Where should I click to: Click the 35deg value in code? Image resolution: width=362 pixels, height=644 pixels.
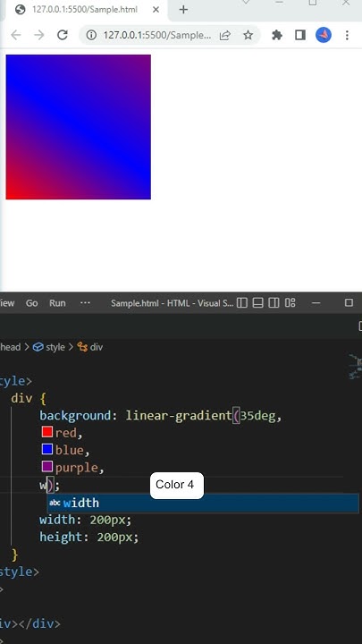(257, 416)
